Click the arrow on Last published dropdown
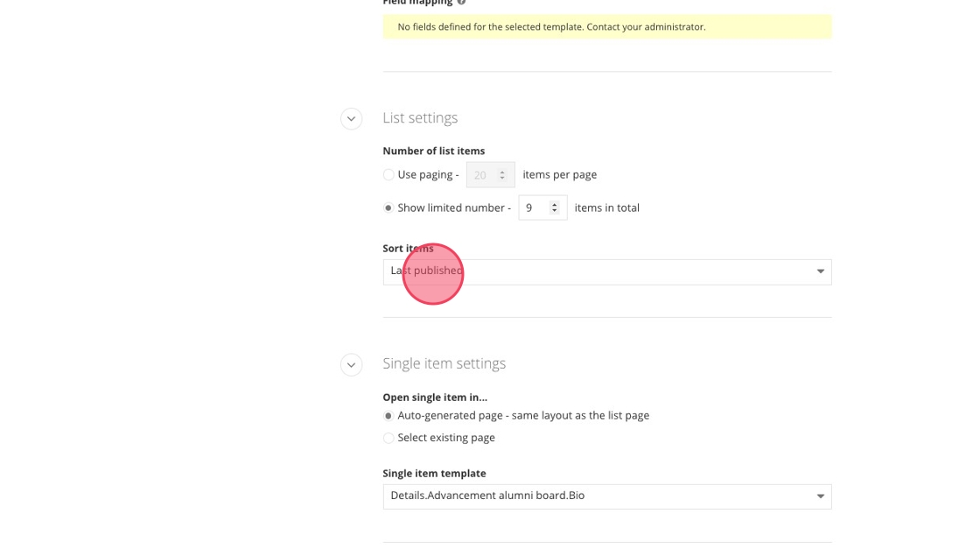 coord(820,271)
